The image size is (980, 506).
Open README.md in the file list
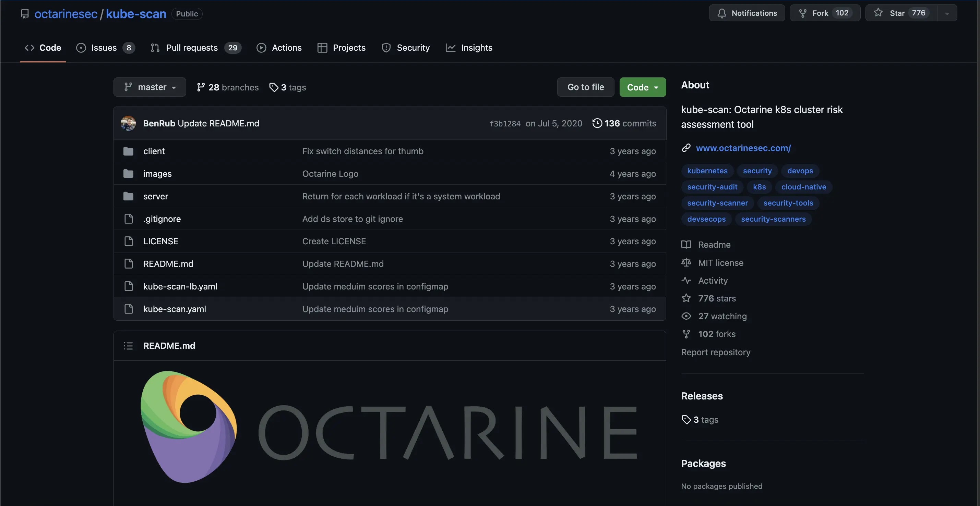168,263
